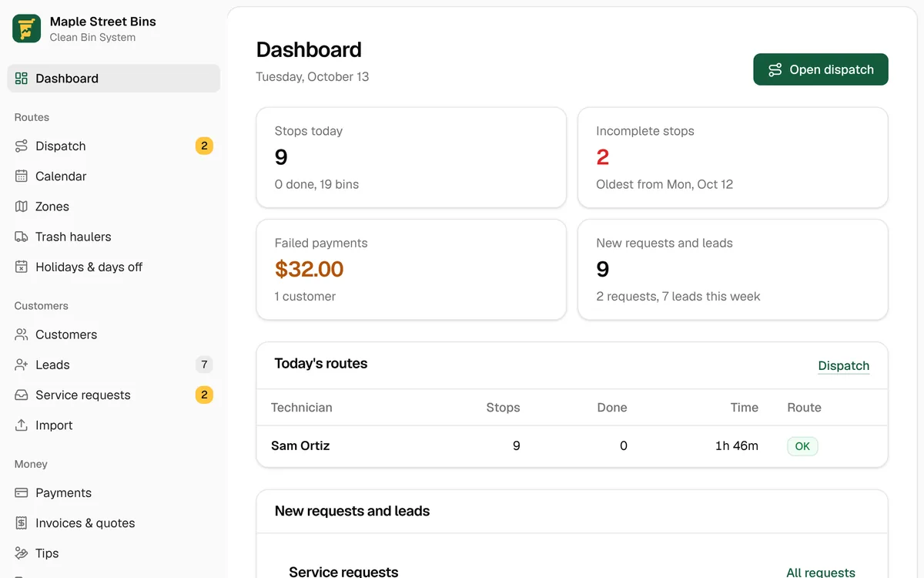Click the Tips hand-coin icon
The height and width of the screenshot is (578, 924).
pos(22,553)
